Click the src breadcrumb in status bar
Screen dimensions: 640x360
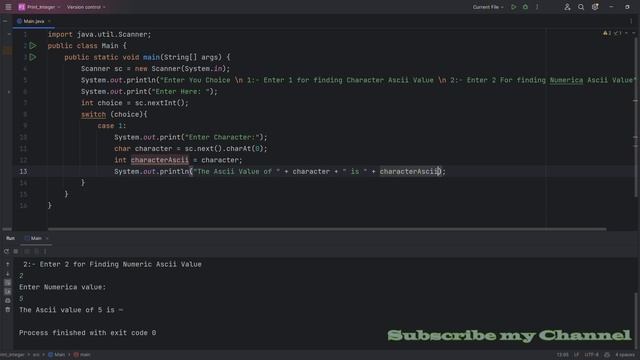[36, 355]
